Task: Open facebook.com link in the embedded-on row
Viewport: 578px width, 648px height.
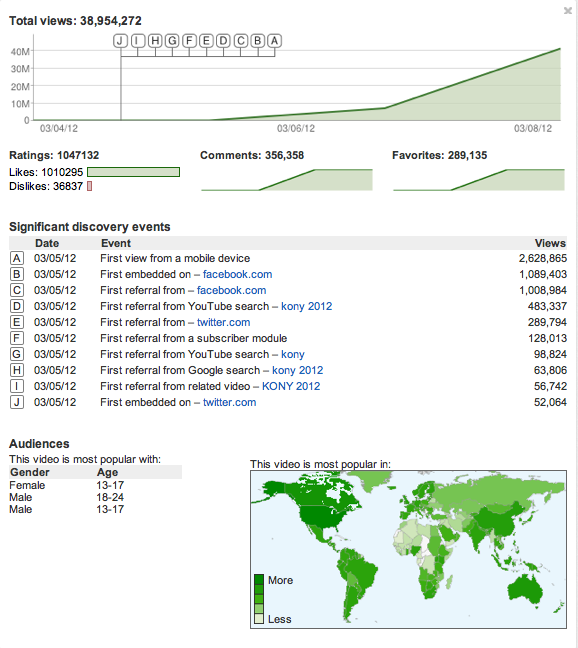Action: pyautogui.click(x=237, y=274)
